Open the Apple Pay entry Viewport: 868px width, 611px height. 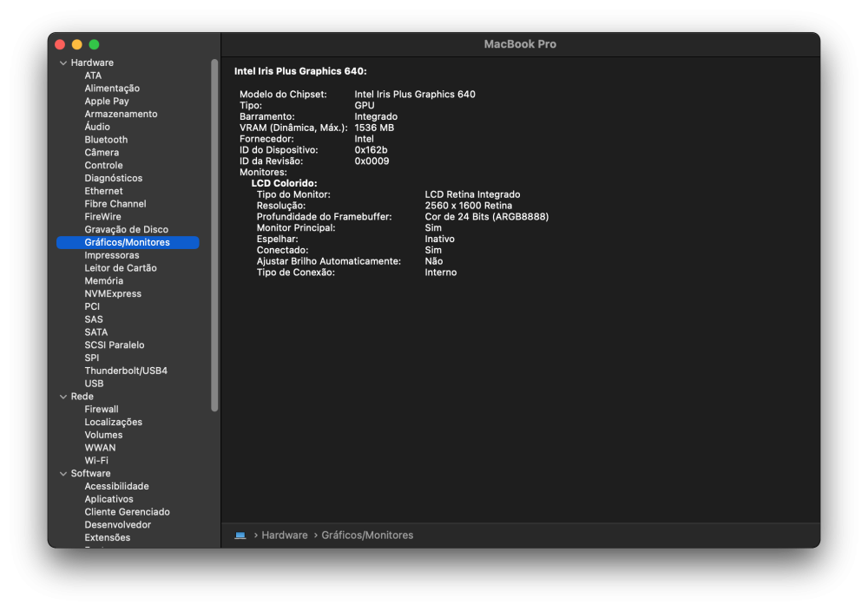point(107,102)
